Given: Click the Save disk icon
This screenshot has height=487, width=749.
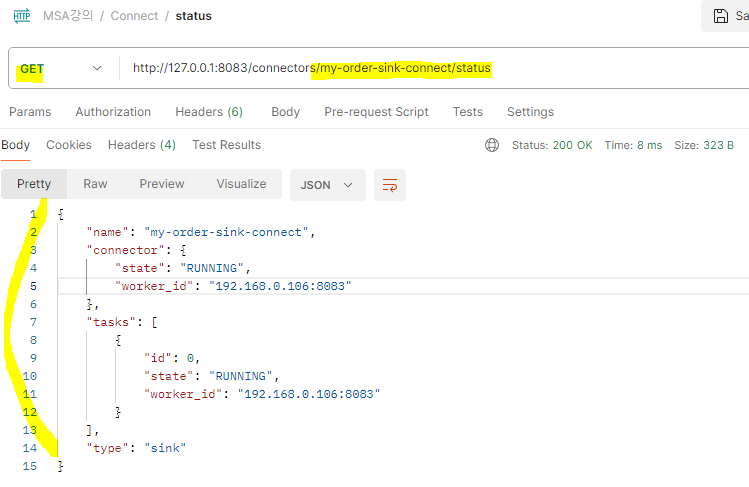Looking at the screenshot, I should tap(721, 16).
